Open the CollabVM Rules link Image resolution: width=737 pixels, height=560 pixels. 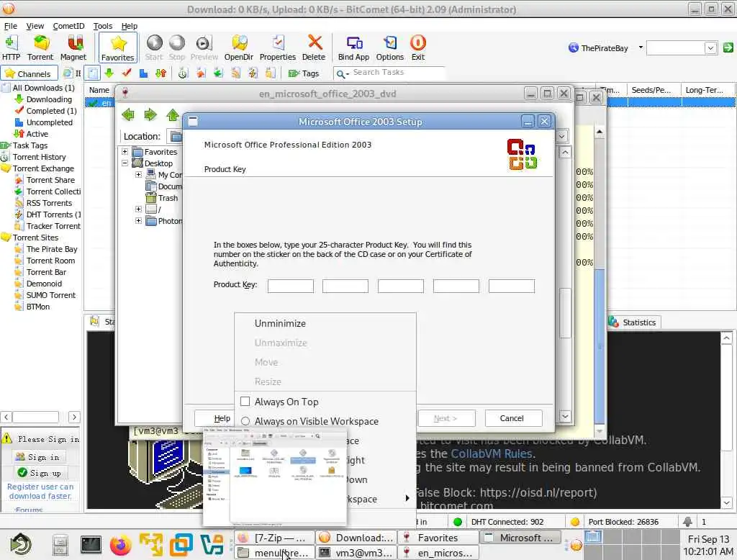coord(492,453)
